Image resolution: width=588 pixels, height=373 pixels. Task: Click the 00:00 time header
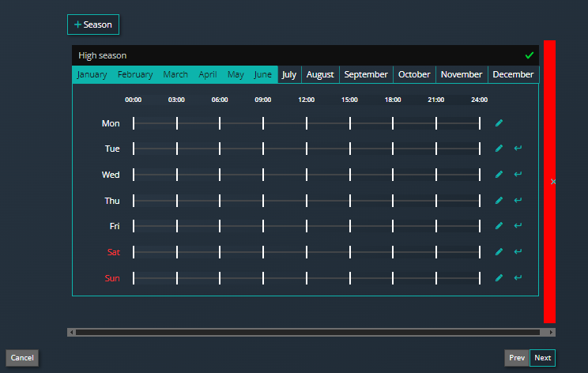pos(133,100)
